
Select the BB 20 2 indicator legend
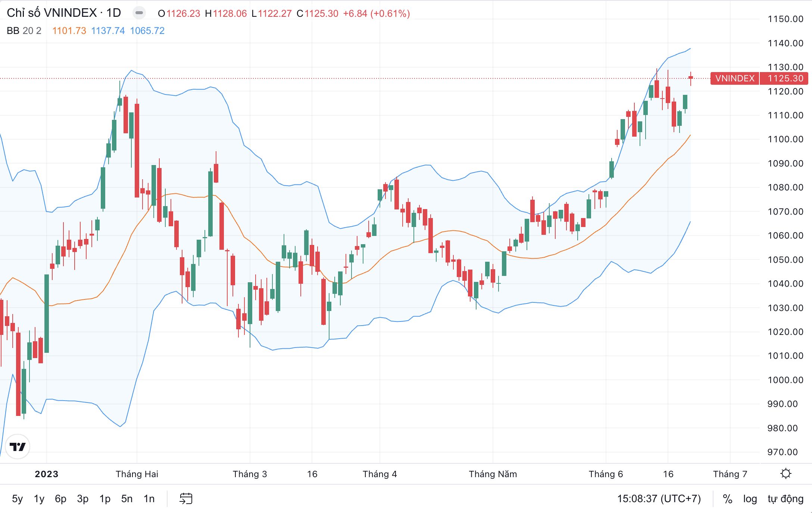(x=24, y=31)
